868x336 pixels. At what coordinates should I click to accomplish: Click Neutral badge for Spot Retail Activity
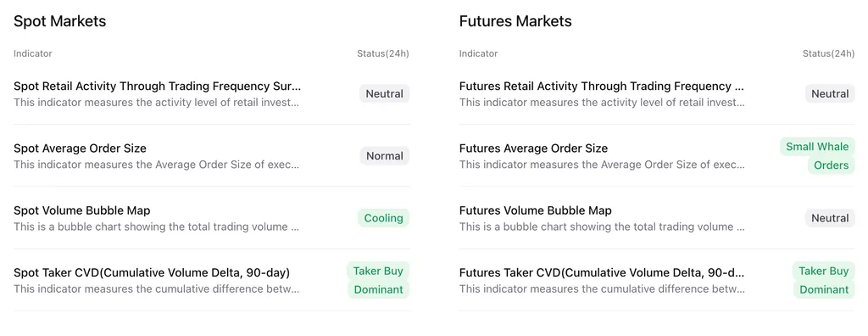coord(384,93)
